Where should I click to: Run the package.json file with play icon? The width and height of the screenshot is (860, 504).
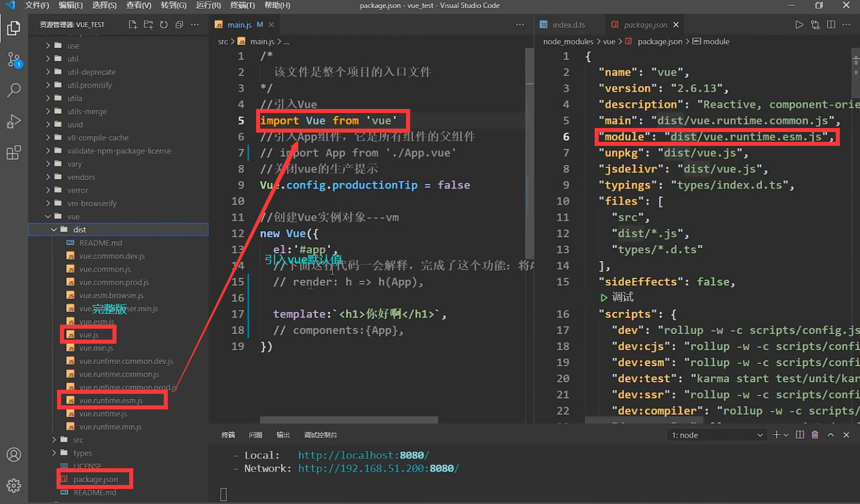[799, 25]
